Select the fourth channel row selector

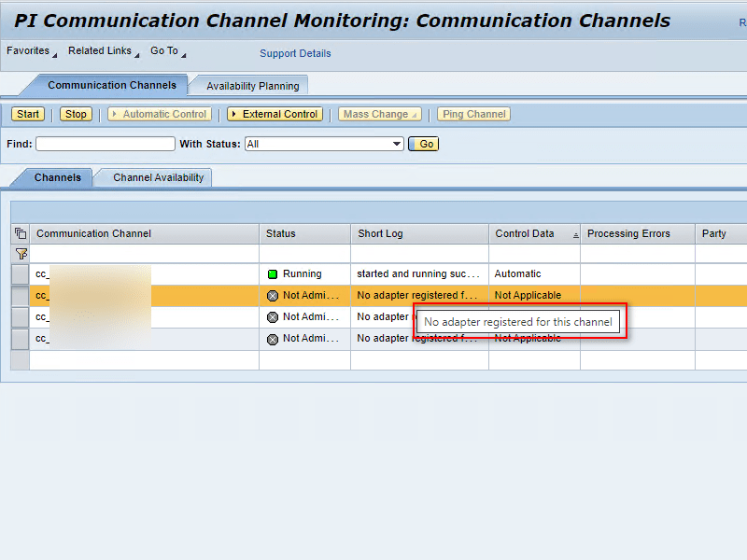(20, 339)
